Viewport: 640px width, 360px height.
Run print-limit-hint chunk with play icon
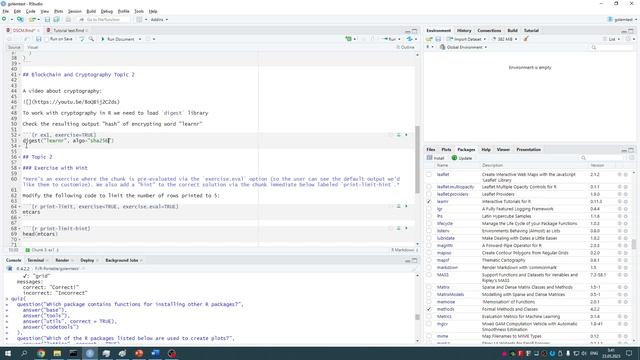coord(406,228)
